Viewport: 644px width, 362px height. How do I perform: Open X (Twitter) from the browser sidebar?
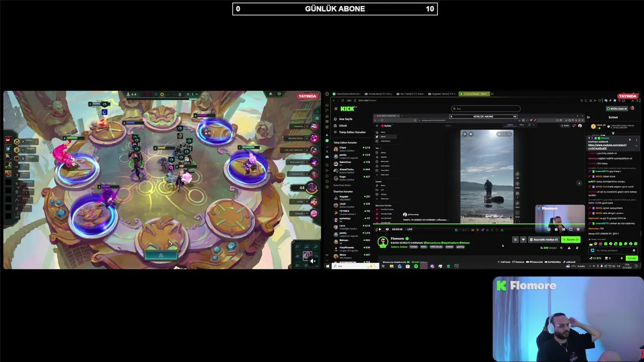[327, 151]
